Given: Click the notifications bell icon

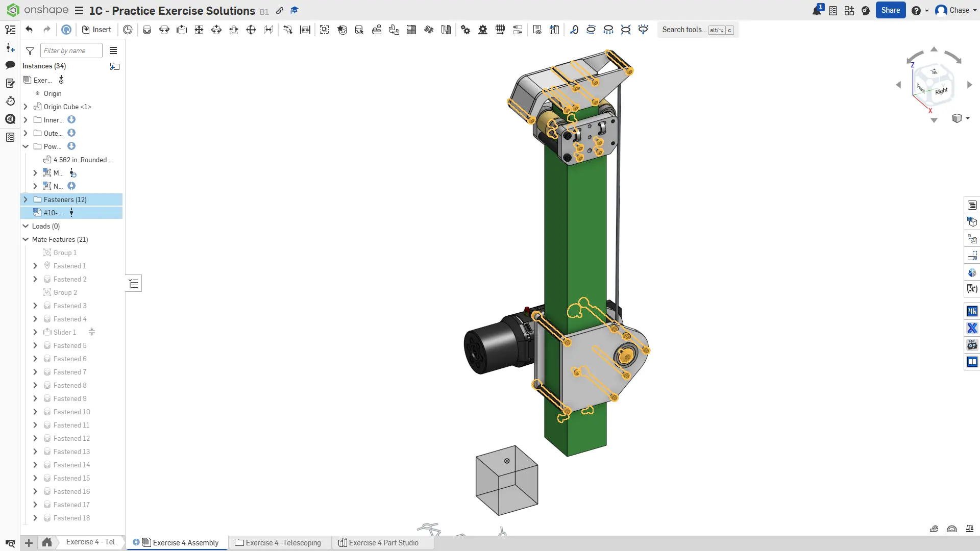Looking at the screenshot, I should tap(817, 10).
